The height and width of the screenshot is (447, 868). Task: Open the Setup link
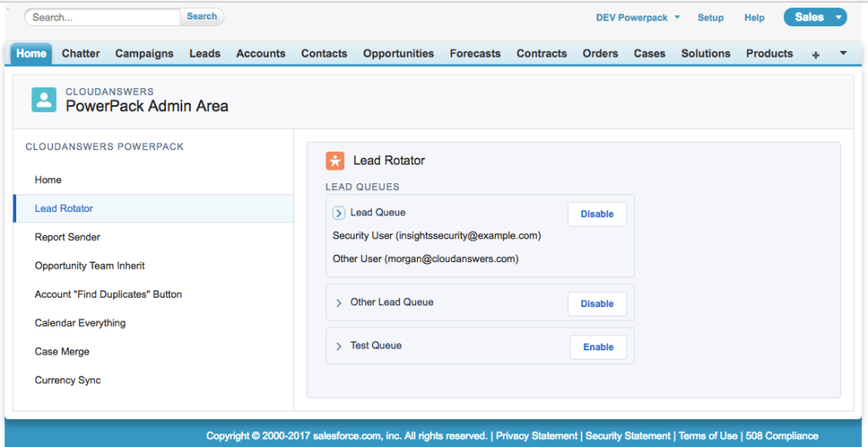pyautogui.click(x=710, y=18)
